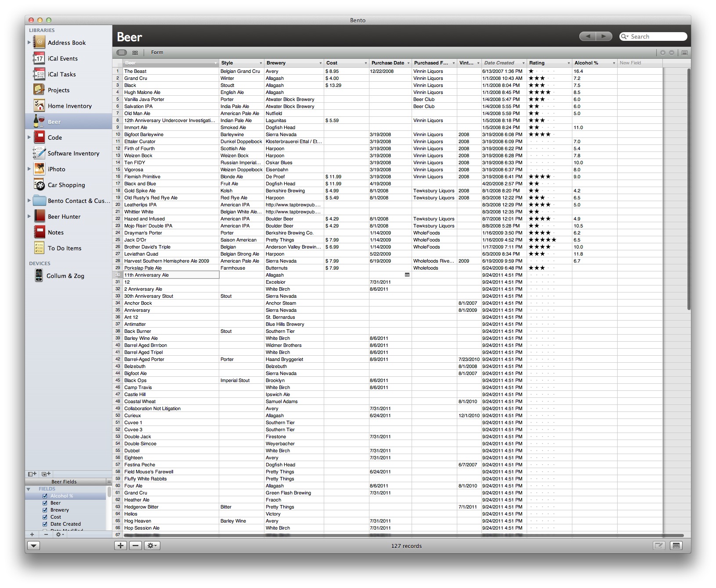Select the Software Inventory pencil icon

39,153
